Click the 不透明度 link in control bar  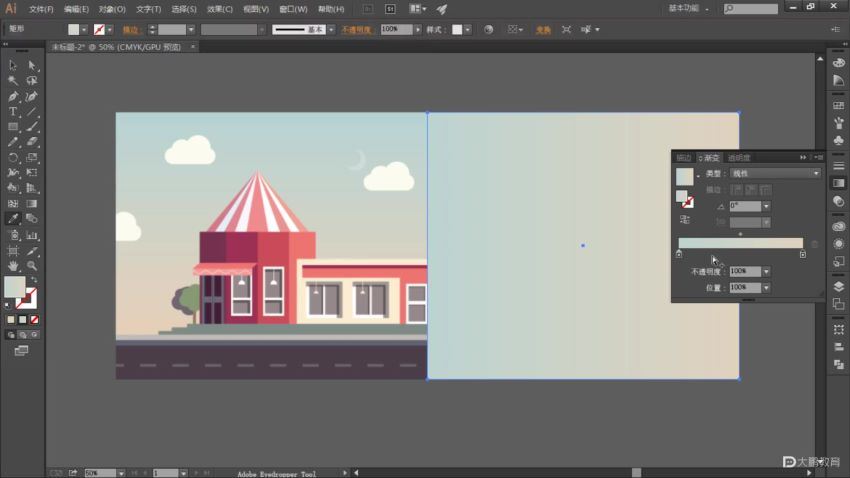357,30
